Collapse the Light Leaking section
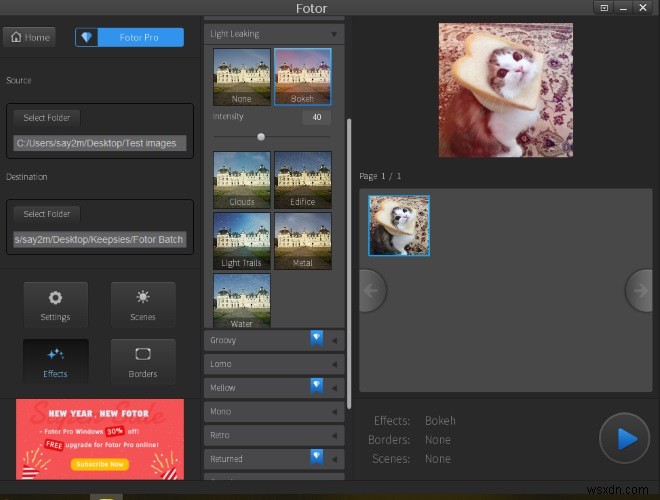 coord(274,34)
